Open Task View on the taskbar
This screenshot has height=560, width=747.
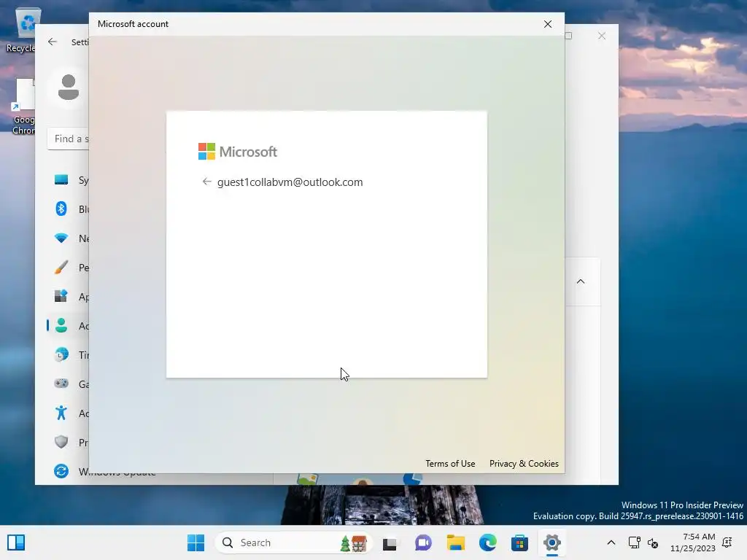(390, 542)
